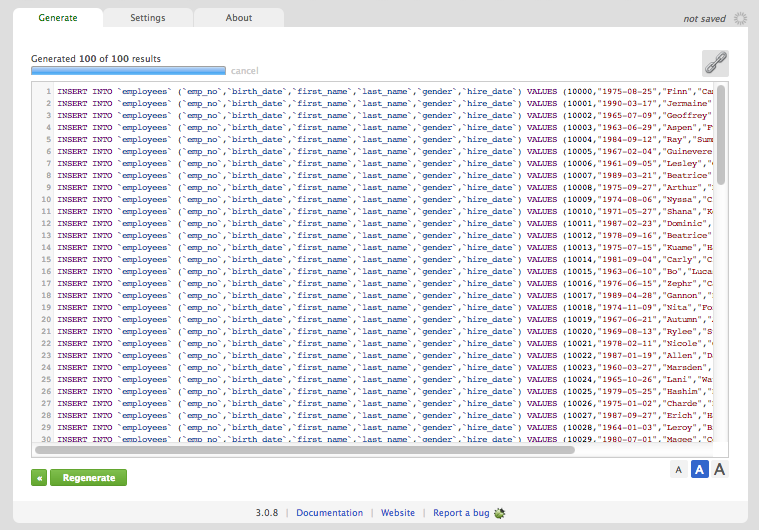Viewport: 759px width, 530px height.
Task: Click the chain link icon button
Action: pos(715,63)
